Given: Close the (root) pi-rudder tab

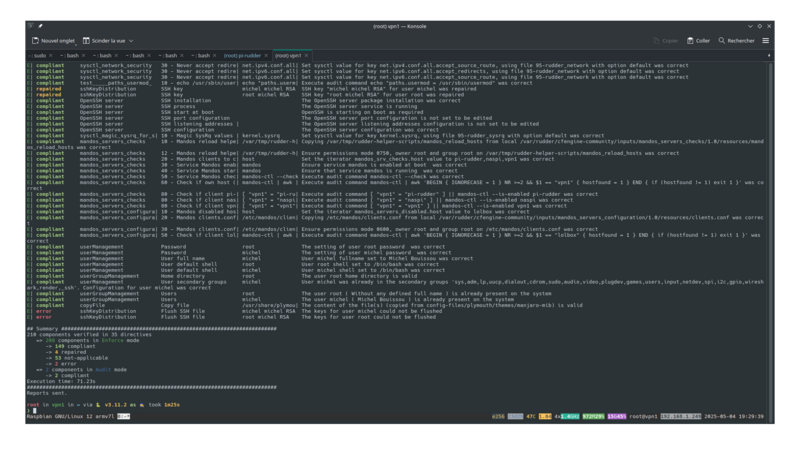Looking at the screenshot, I should 266,56.
